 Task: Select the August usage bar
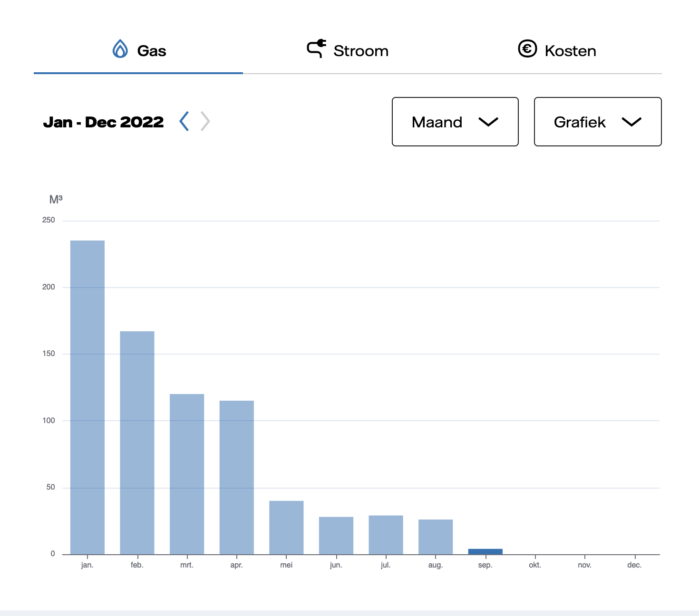click(x=436, y=537)
